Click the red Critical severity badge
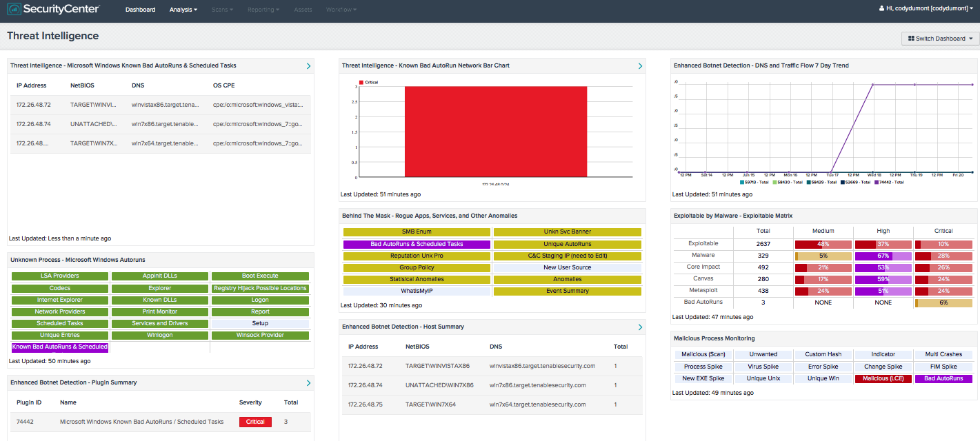The width and height of the screenshot is (980, 441). [x=255, y=422]
